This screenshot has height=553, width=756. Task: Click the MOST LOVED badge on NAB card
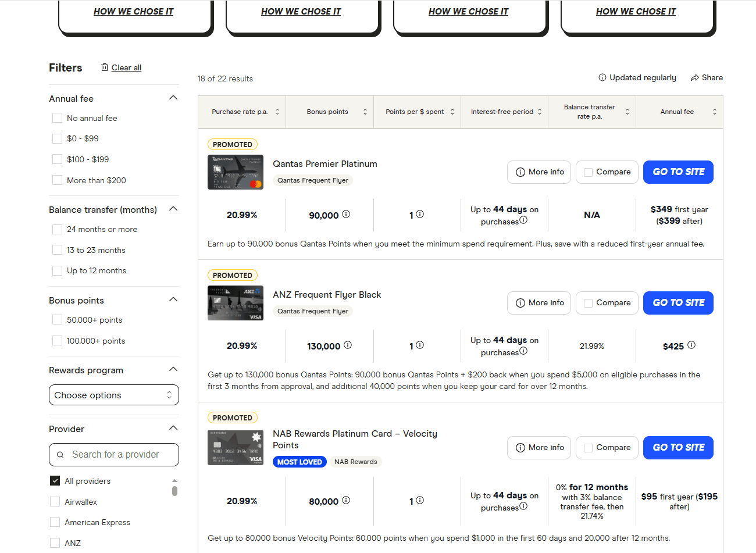(299, 462)
